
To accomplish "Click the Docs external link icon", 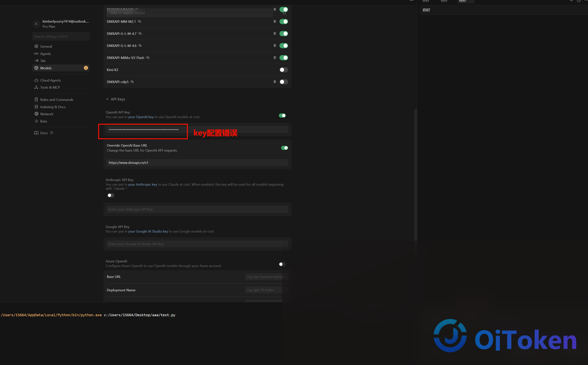I will (52, 133).
